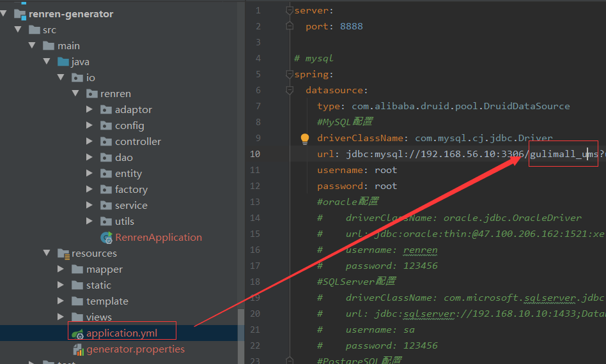
Task: Expand the dao package arrow
Action: [89, 157]
